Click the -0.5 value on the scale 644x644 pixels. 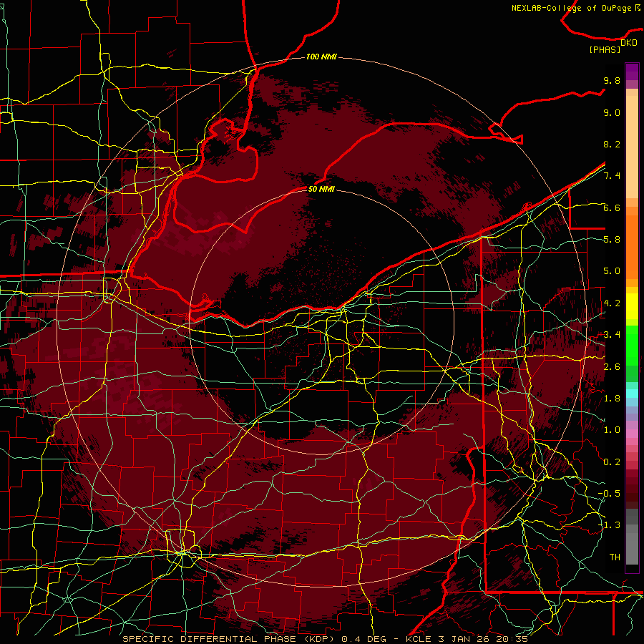point(609,493)
